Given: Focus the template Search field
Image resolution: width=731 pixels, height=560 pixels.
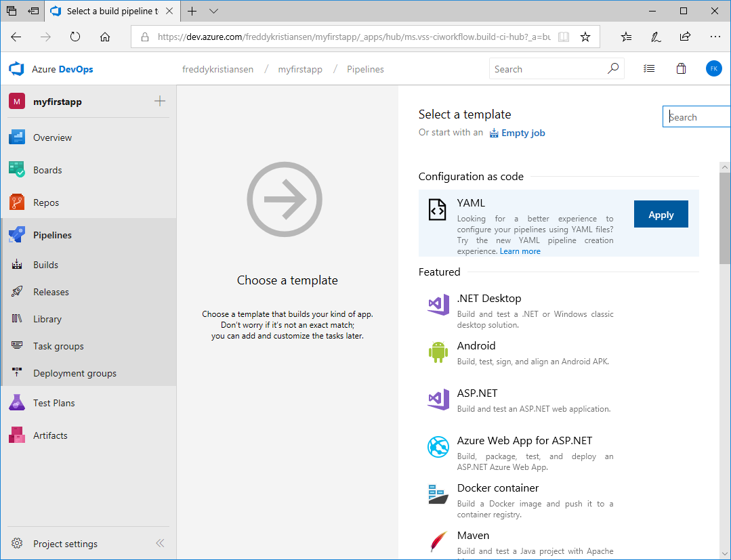Looking at the screenshot, I should (698, 117).
